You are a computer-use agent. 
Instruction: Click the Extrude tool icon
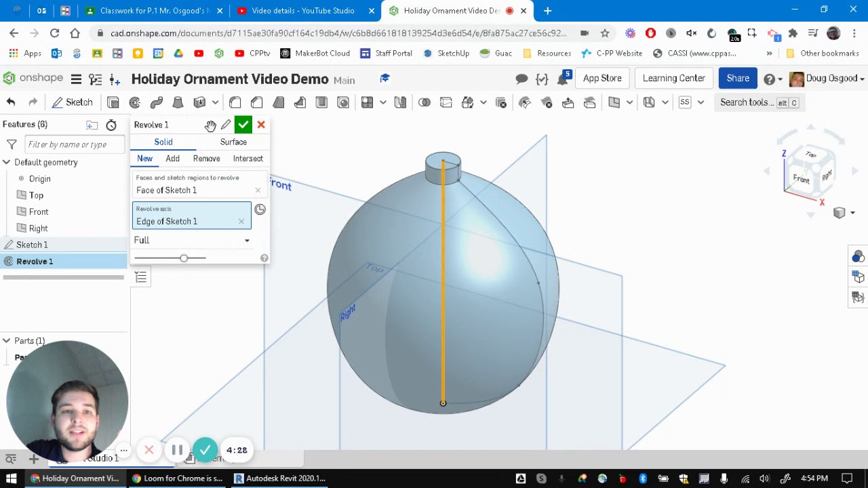(113, 102)
